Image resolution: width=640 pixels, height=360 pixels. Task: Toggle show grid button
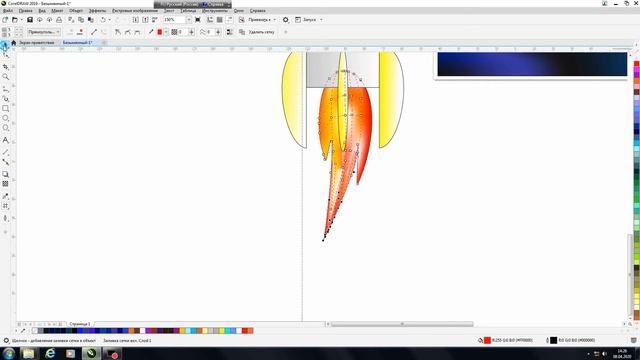coord(220,20)
